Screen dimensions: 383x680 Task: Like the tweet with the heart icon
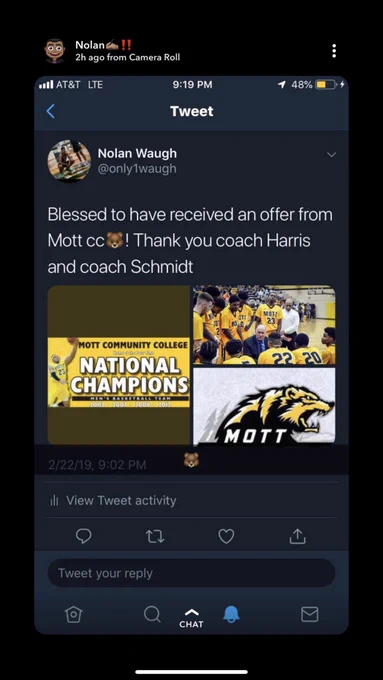(226, 536)
